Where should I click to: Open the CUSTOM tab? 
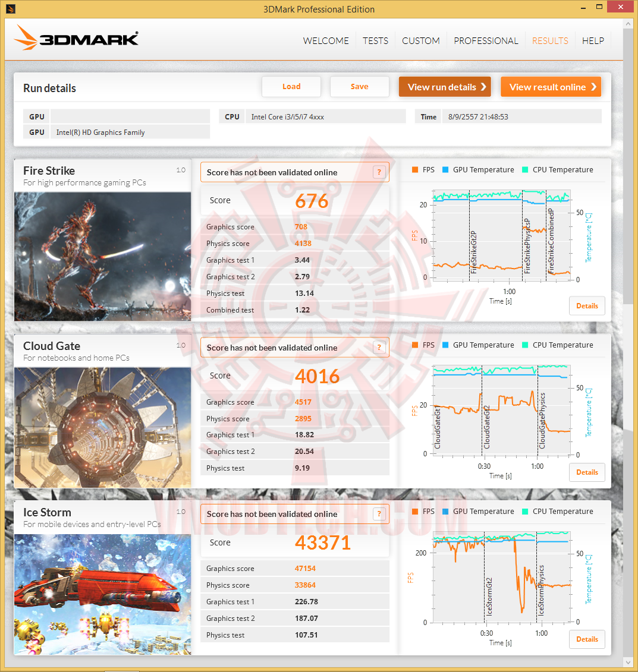coord(420,41)
